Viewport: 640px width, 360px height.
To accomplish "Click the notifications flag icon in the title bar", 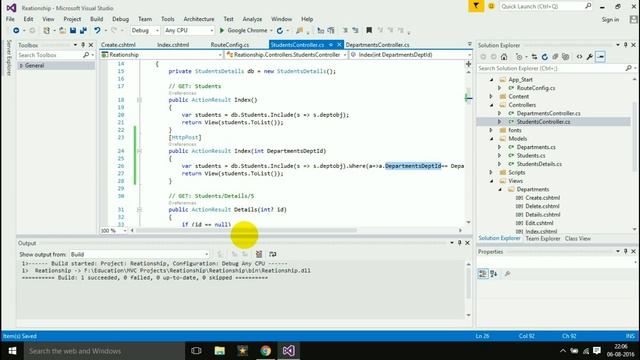I will tap(476, 6).
